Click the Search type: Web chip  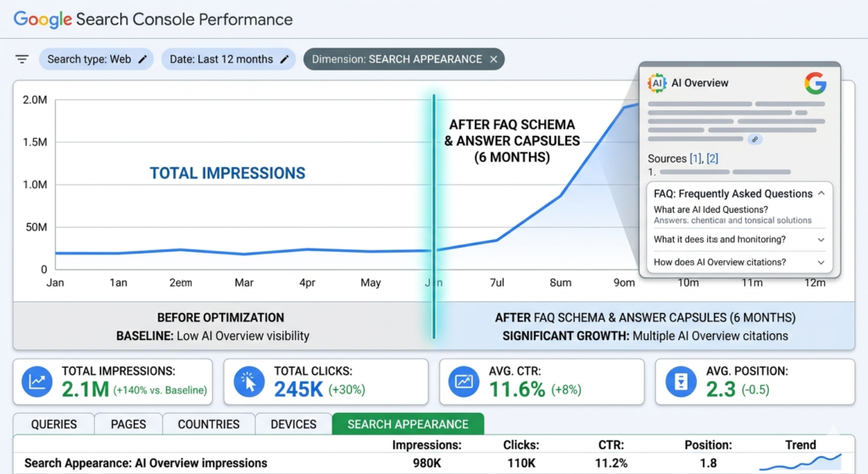point(97,59)
